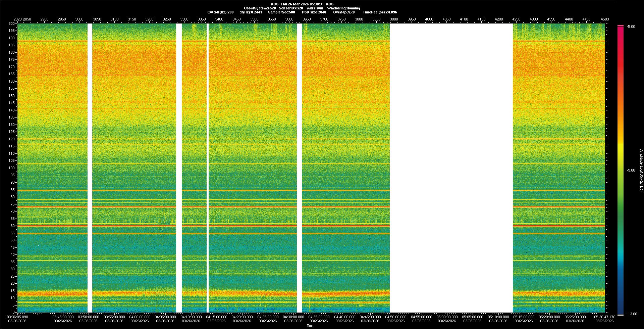Click the -9.00 colorbar scale label
This screenshot has height=329, width=644.
point(631,170)
